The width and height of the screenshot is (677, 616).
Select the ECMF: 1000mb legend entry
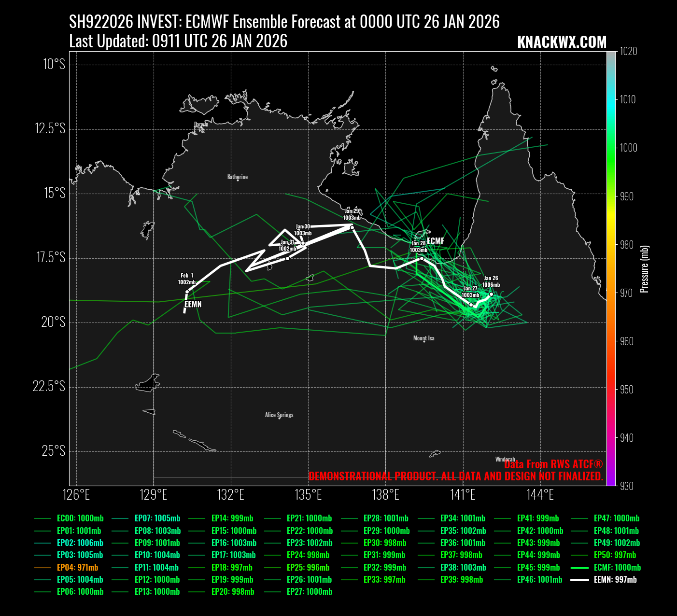[617, 567]
